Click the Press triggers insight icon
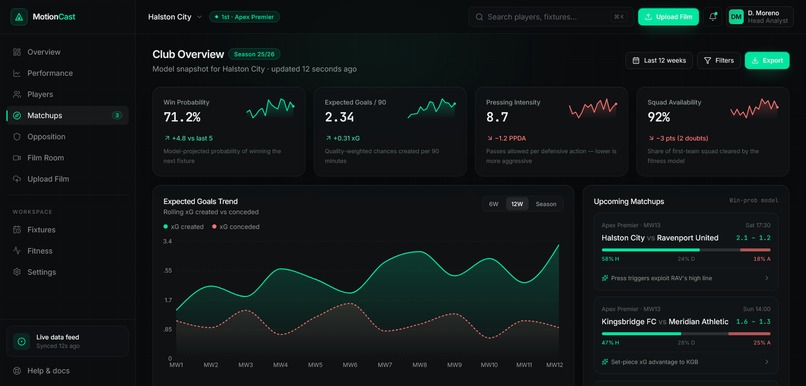This screenshot has height=386, width=806. click(x=605, y=278)
